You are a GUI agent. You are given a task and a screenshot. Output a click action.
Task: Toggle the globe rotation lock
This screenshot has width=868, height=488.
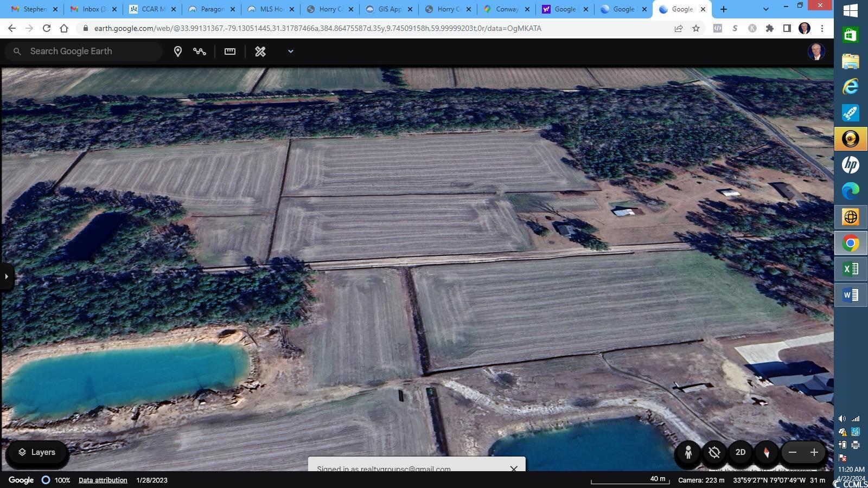tap(714, 452)
